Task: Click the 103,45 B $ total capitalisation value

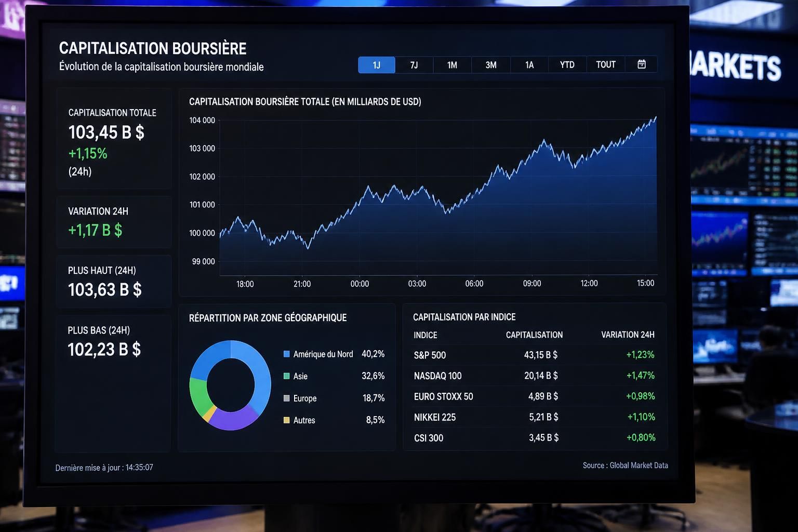Action: click(x=107, y=132)
